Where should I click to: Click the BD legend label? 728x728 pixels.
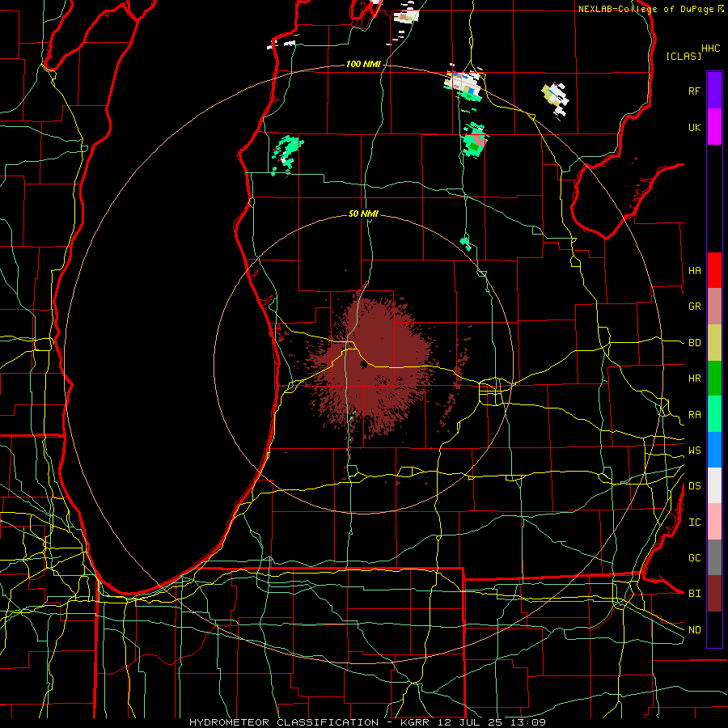[694, 343]
